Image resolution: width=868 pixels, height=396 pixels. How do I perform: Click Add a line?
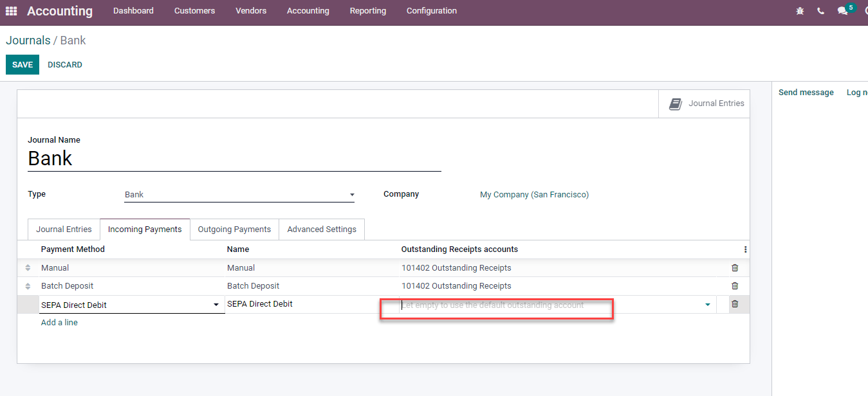[59, 322]
